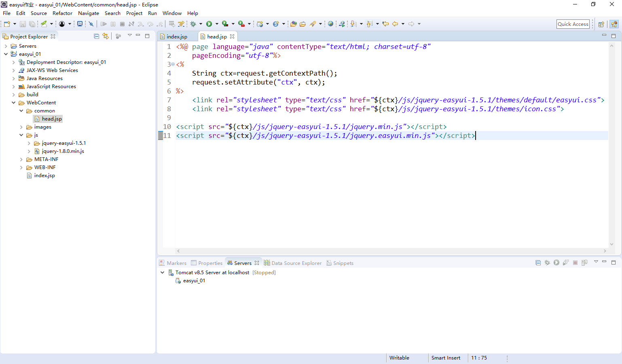Switch to the index.jsp editor tab
This screenshot has height=364, width=622.
coord(177,36)
